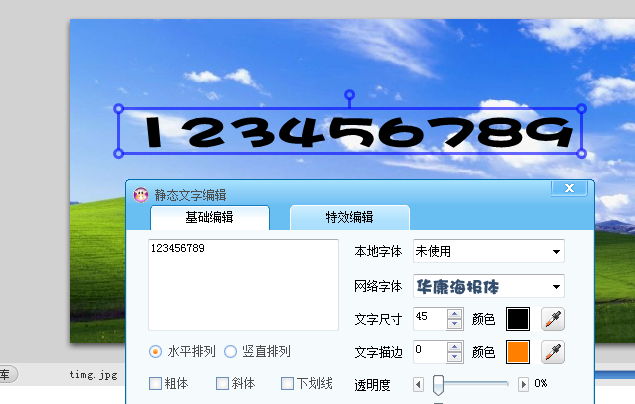This screenshot has width=635, height=404.
Task: Click the 123456789 text input area
Action: pyautogui.click(x=243, y=285)
